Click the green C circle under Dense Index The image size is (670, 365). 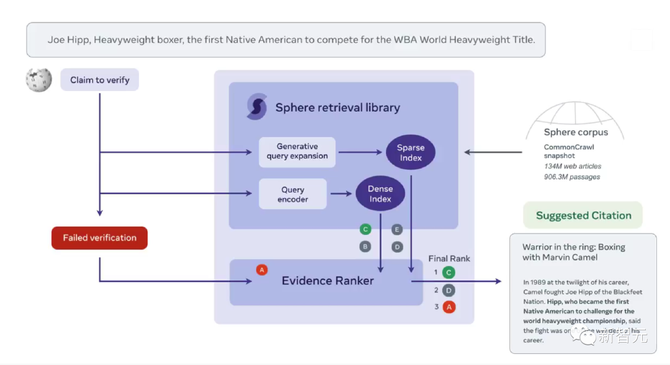click(365, 230)
